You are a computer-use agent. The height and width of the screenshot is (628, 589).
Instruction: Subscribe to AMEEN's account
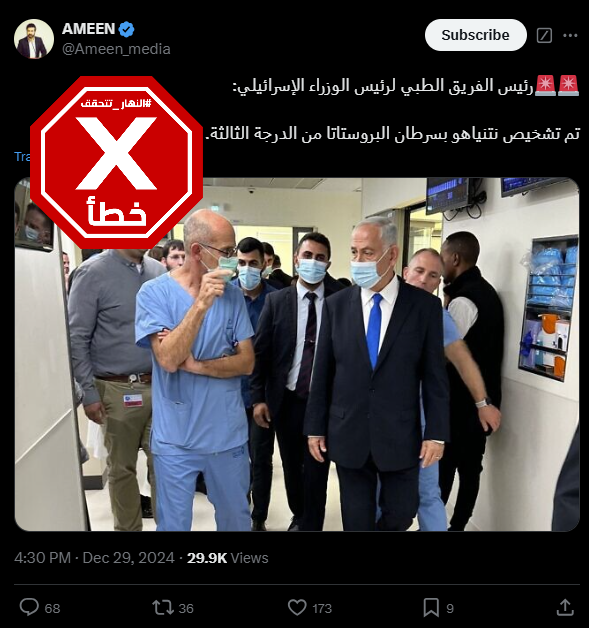475,35
